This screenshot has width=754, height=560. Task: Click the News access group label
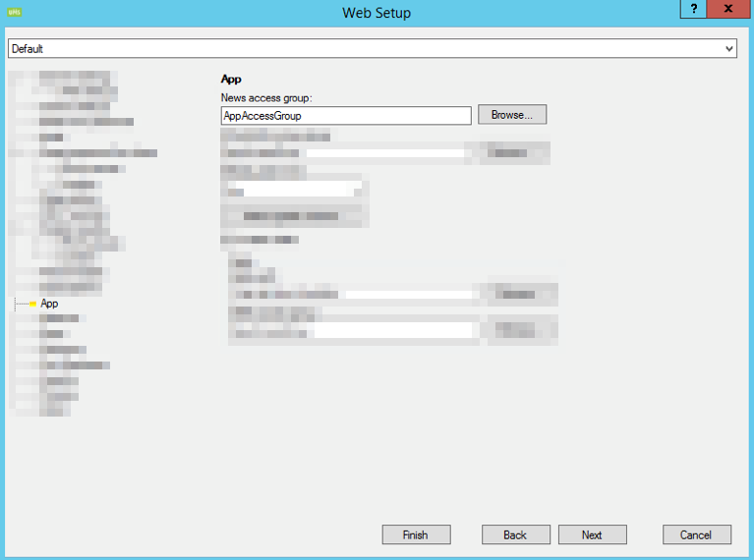pos(265,98)
